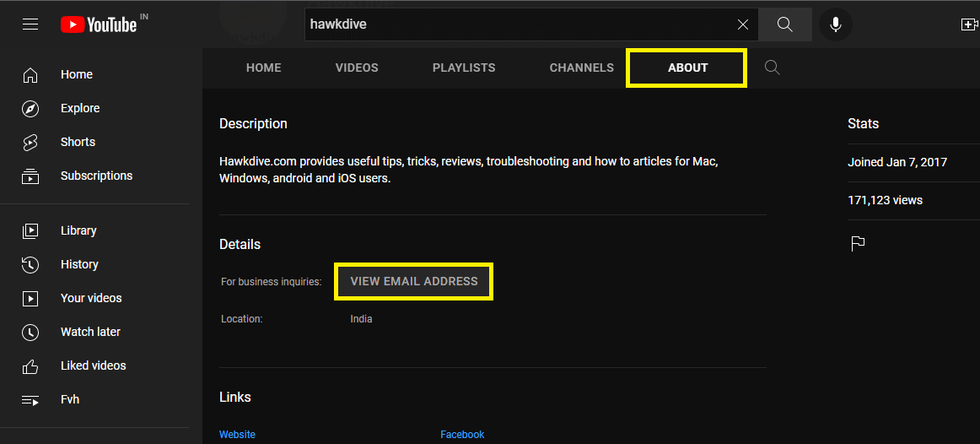Click View Email Address button
This screenshot has height=444, width=980.
414,281
